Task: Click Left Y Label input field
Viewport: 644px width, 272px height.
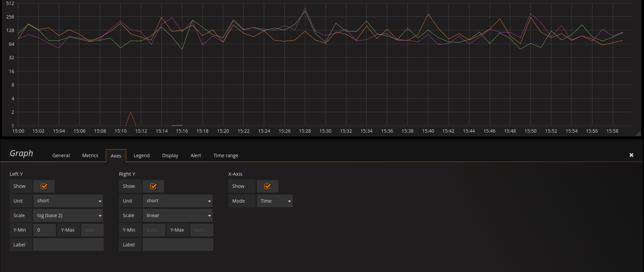Action: [68, 245]
